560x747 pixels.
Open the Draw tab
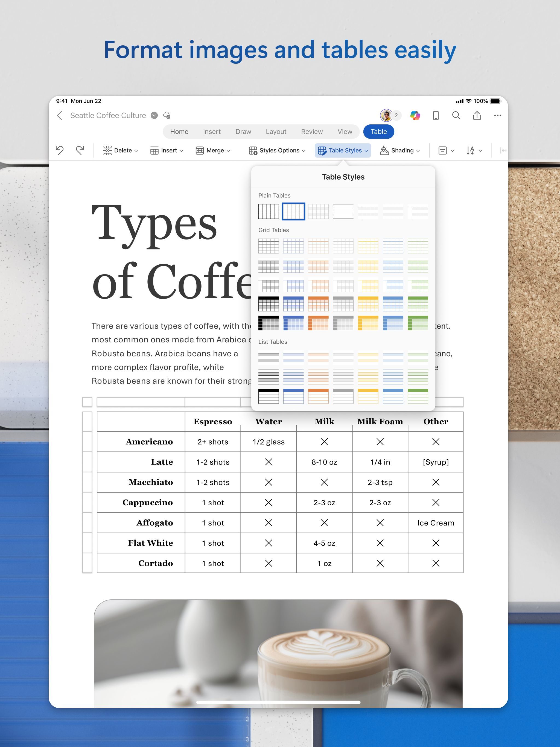pyautogui.click(x=243, y=132)
